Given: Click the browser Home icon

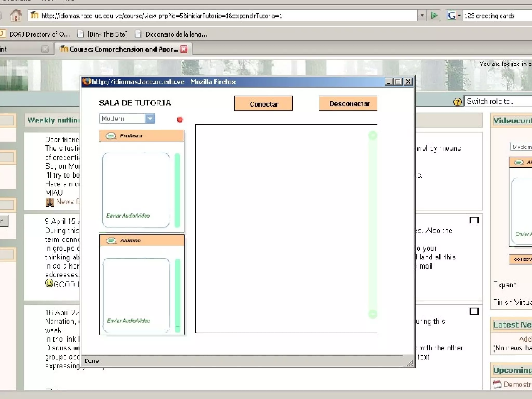Looking at the screenshot, I should (x=16, y=16).
